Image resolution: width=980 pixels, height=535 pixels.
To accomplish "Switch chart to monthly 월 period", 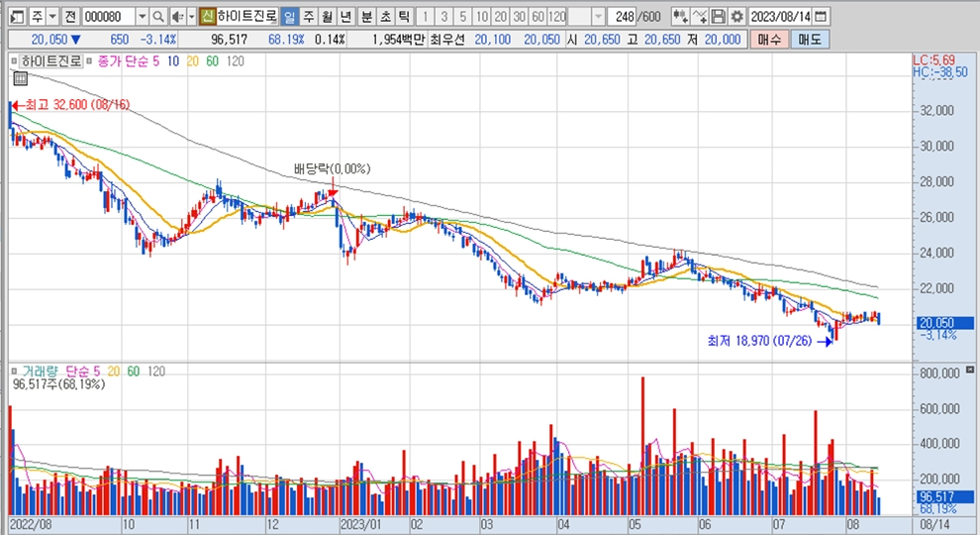I will (326, 17).
